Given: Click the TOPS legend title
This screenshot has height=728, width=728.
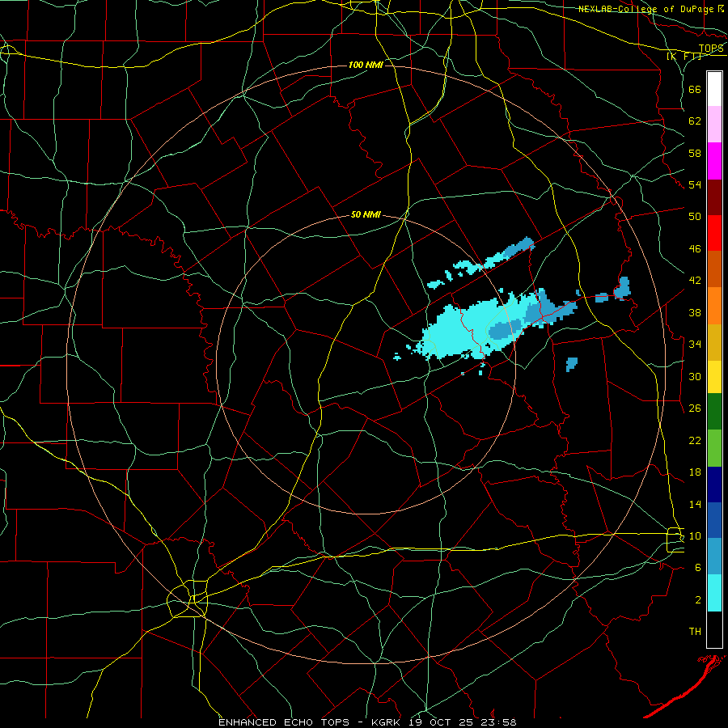Looking at the screenshot, I should (x=711, y=48).
